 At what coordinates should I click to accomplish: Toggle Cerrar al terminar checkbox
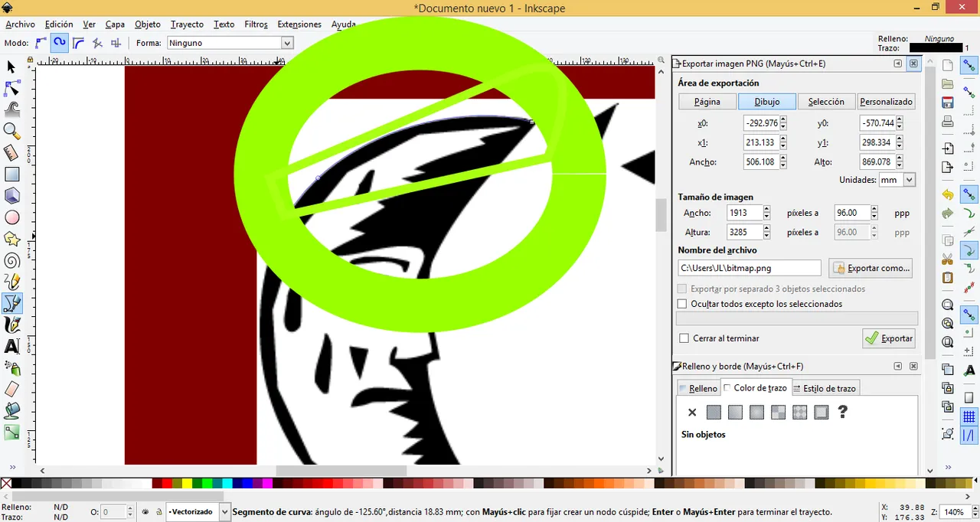[684, 338]
